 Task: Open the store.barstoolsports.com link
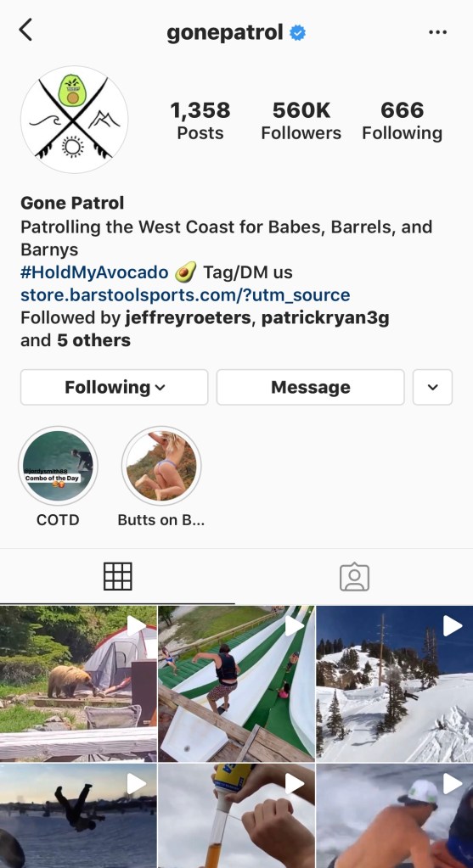coord(185,294)
